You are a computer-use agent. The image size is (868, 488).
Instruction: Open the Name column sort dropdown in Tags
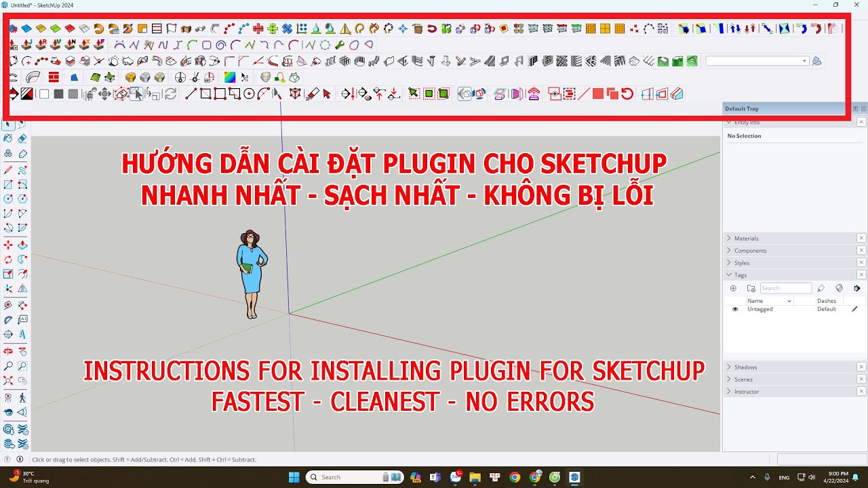[x=789, y=301]
